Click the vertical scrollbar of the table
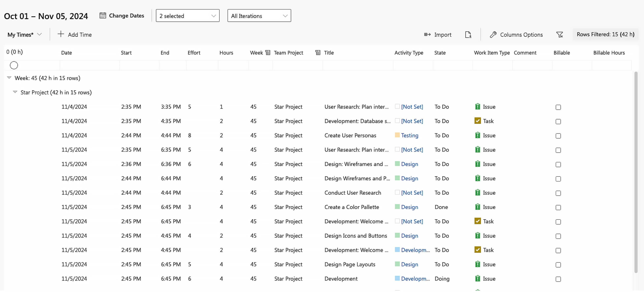The image size is (644, 294). pos(636,172)
